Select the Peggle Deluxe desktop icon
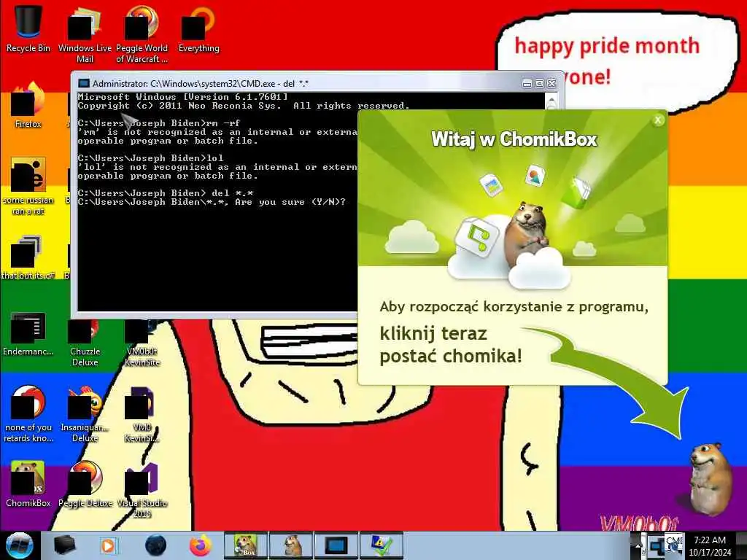The width and height of the screenshot is (747, 560). click(85, 484)
